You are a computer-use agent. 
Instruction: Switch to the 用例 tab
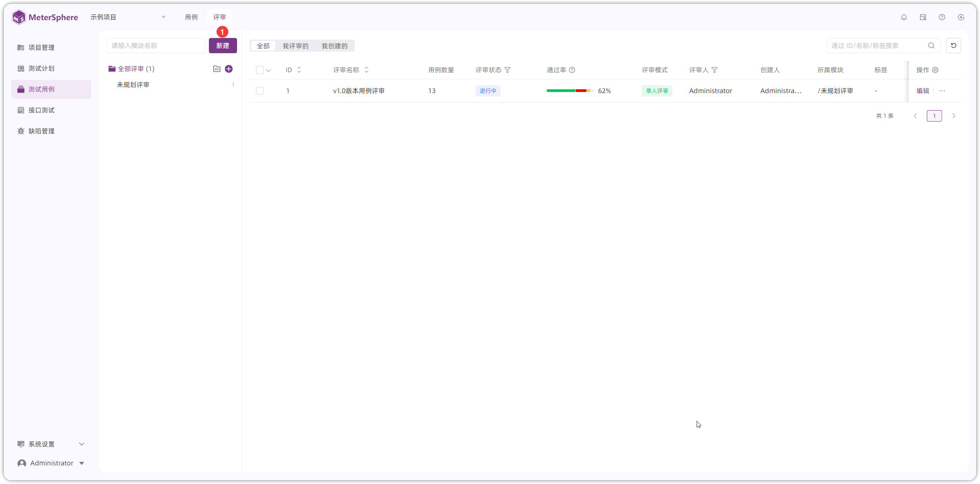[x=191, y=17]
